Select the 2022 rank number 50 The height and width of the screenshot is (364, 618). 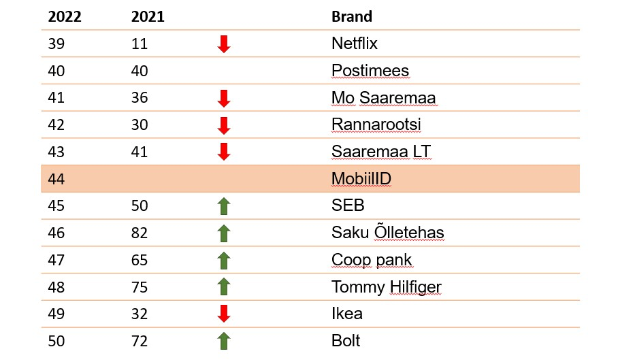[56, 341]
